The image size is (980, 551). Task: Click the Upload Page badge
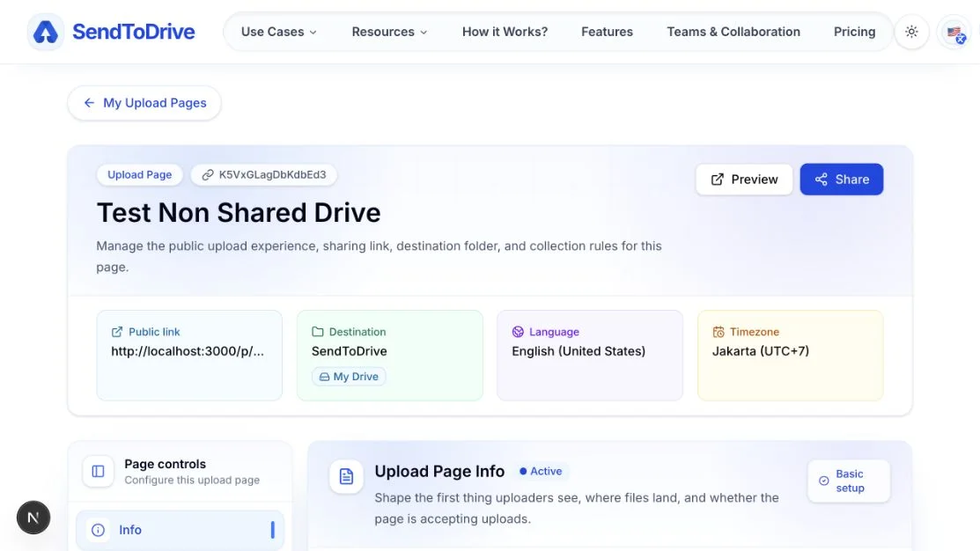tap(139, 175)
